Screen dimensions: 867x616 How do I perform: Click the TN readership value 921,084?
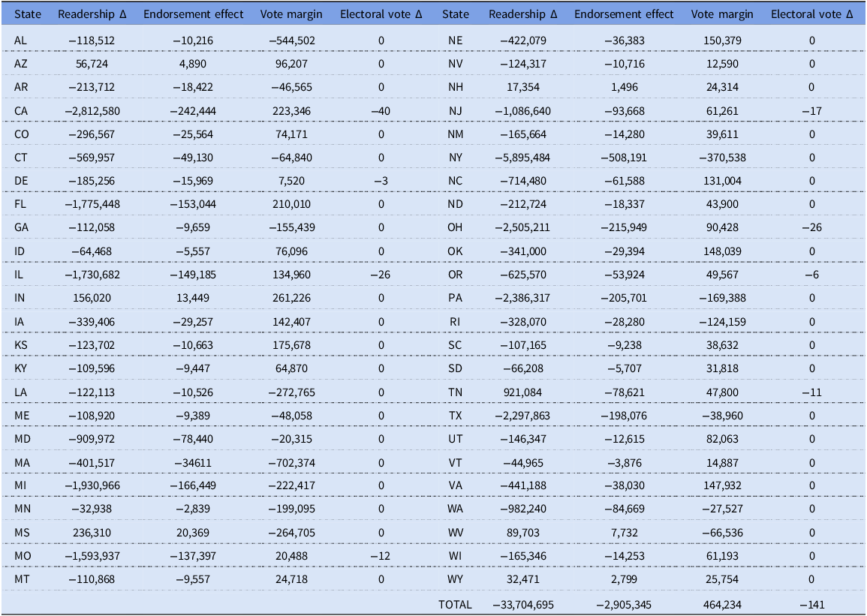[522, 392]
